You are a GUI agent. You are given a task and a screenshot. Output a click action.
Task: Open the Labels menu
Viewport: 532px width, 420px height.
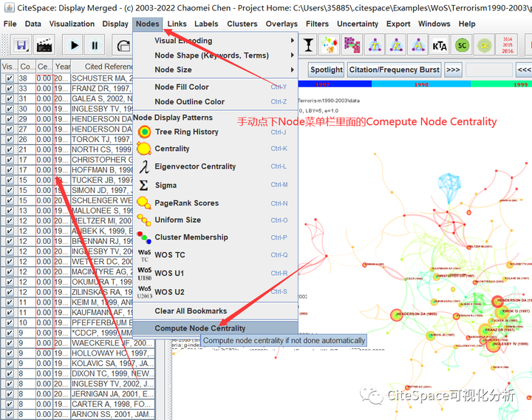[x=206, y=24]
